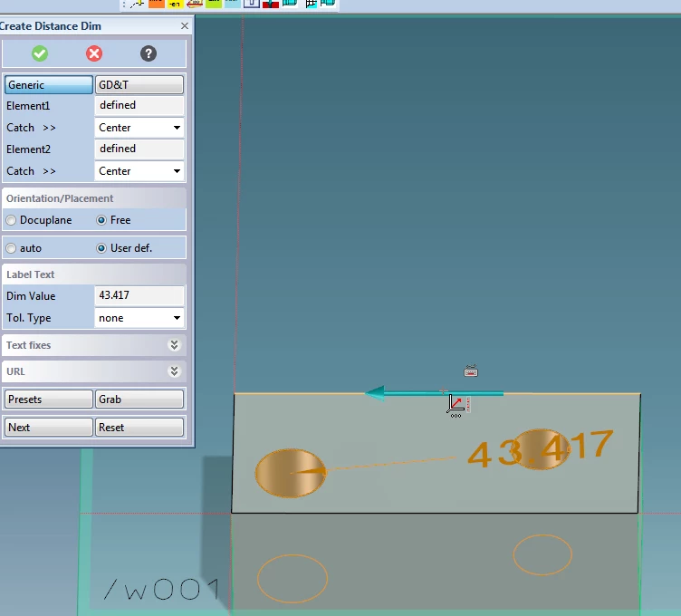This screenshot has width=681, height=616.
Task: Click the lime green toolbar icon
Action: coord(213,4)
